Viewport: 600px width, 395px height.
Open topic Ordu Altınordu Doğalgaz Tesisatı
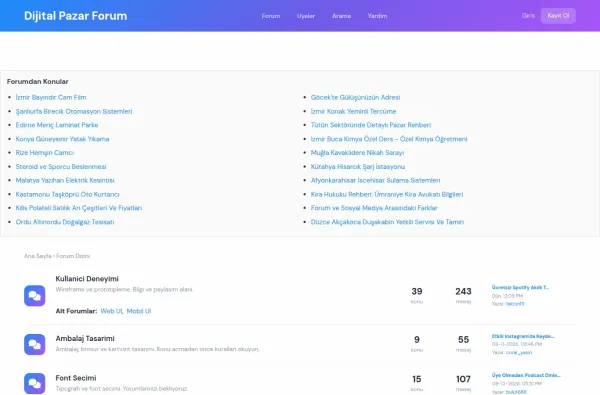tap(65, 222)
